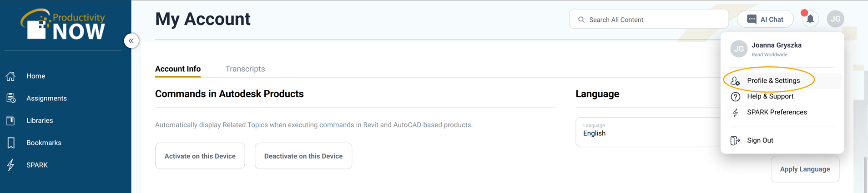Open notifications bell icon
The width and height of the screenshot is (868, 193).
coord(810,19)
